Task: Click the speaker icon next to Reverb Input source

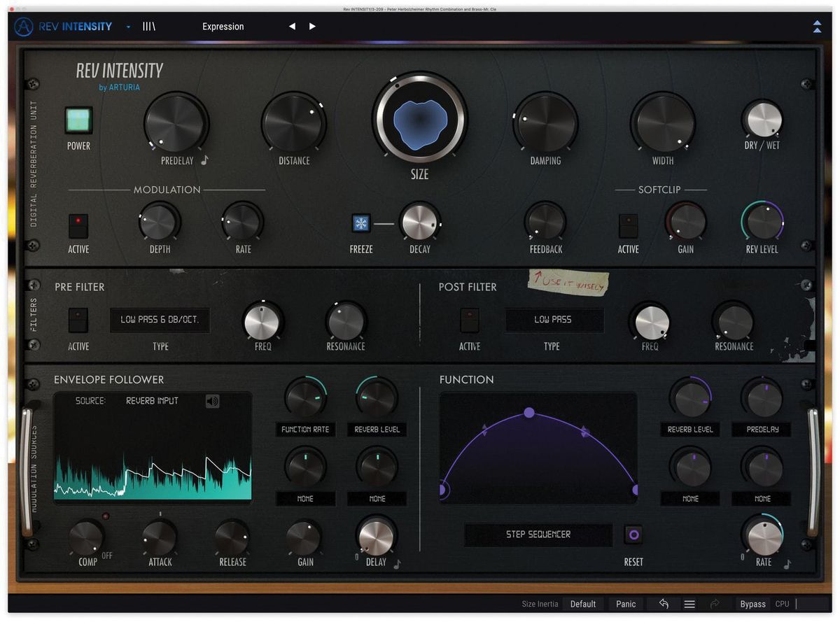Action: tap(212, 401)
